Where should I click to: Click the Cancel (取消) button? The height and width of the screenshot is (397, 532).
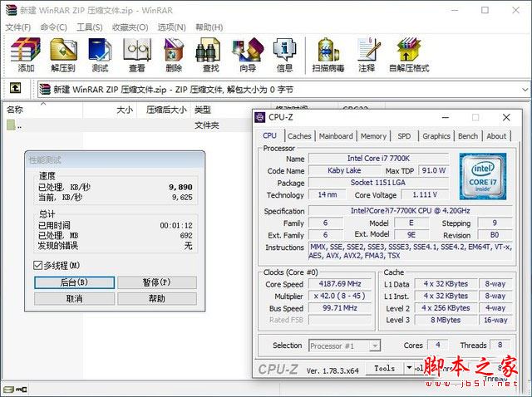(x=74, y=299)
